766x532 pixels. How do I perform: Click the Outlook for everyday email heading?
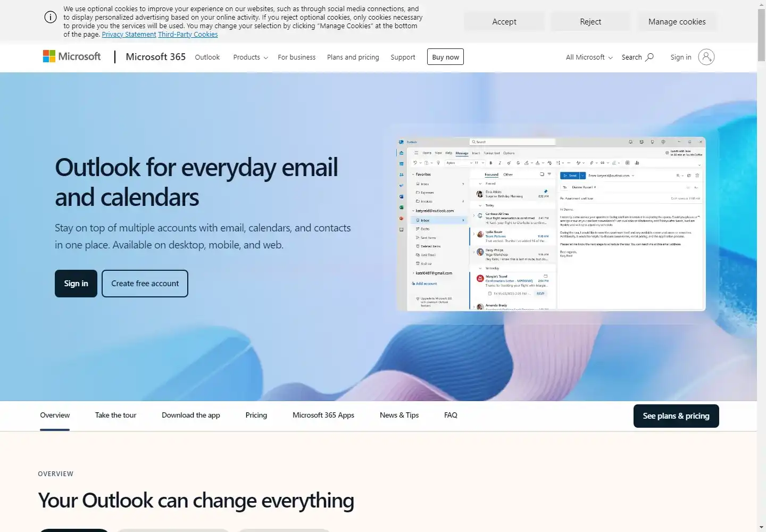click(x=196, y=182)
